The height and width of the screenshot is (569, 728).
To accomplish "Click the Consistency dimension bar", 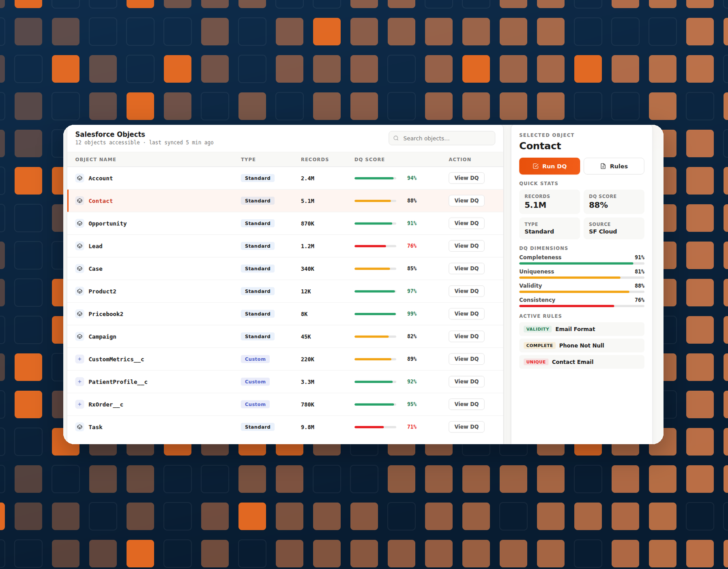I will point(582,306).
